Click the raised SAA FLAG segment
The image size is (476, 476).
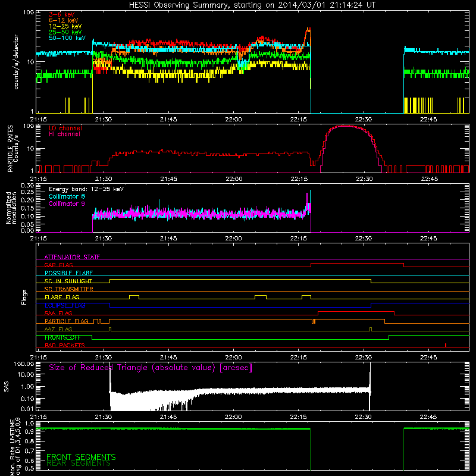point(356,312)
